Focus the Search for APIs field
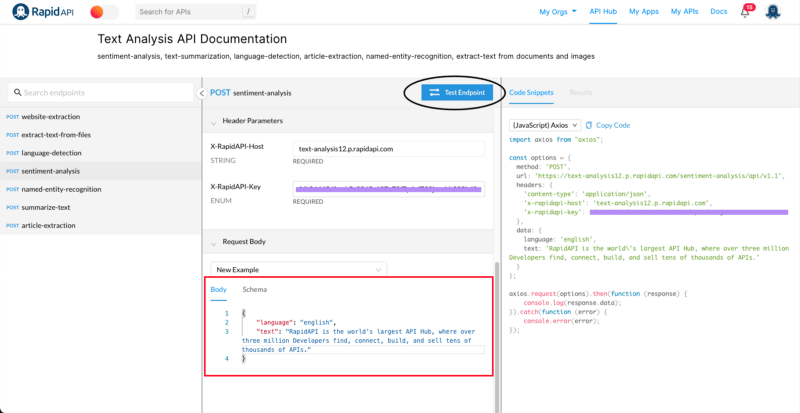Image resolution: width=800 pixels, height=413 pixels. tap(196, 12)
